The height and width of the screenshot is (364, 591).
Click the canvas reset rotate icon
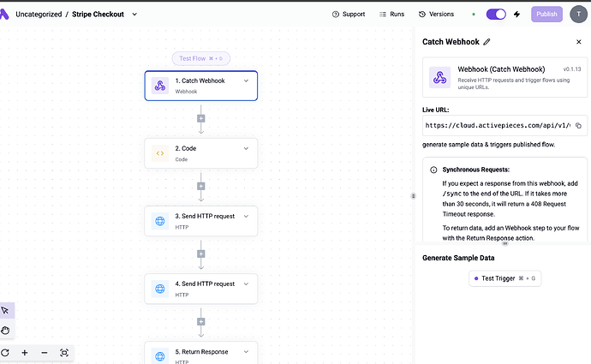tap(5, 353)
